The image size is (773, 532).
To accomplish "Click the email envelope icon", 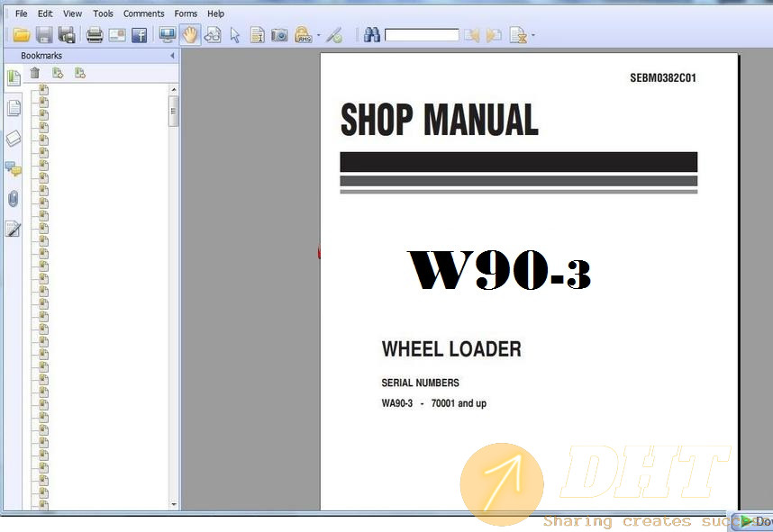I will point(117,35).
